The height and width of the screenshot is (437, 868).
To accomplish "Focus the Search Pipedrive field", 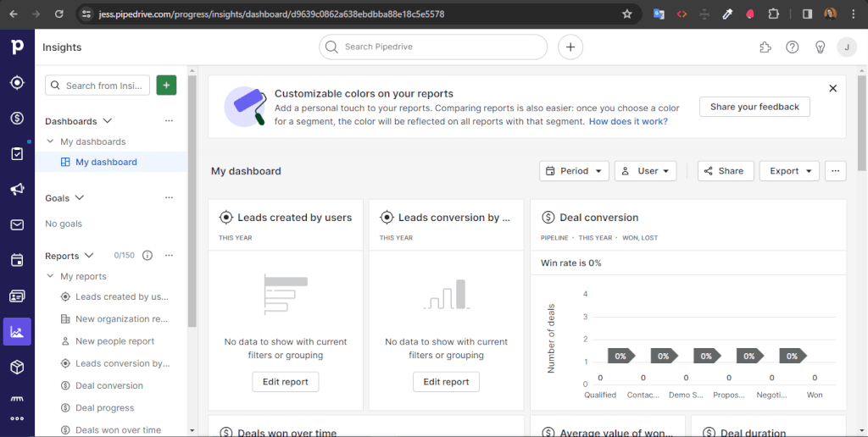I will (433, 47).
